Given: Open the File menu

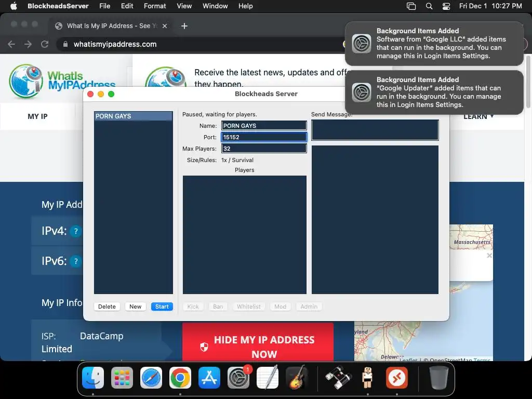Looking at the screenshot, I should coord(104,6).
